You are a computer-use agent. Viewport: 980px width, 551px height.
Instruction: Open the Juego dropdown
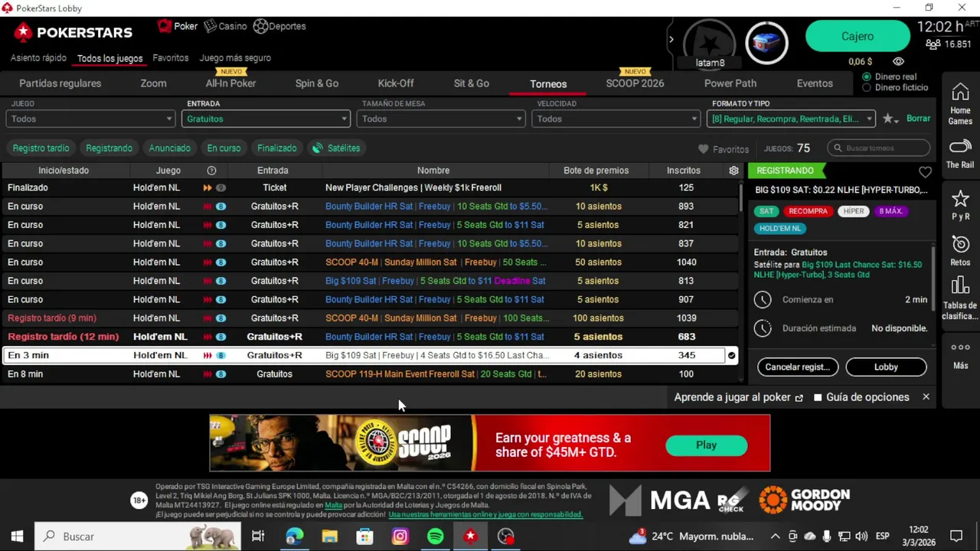[x=90, y=119]
